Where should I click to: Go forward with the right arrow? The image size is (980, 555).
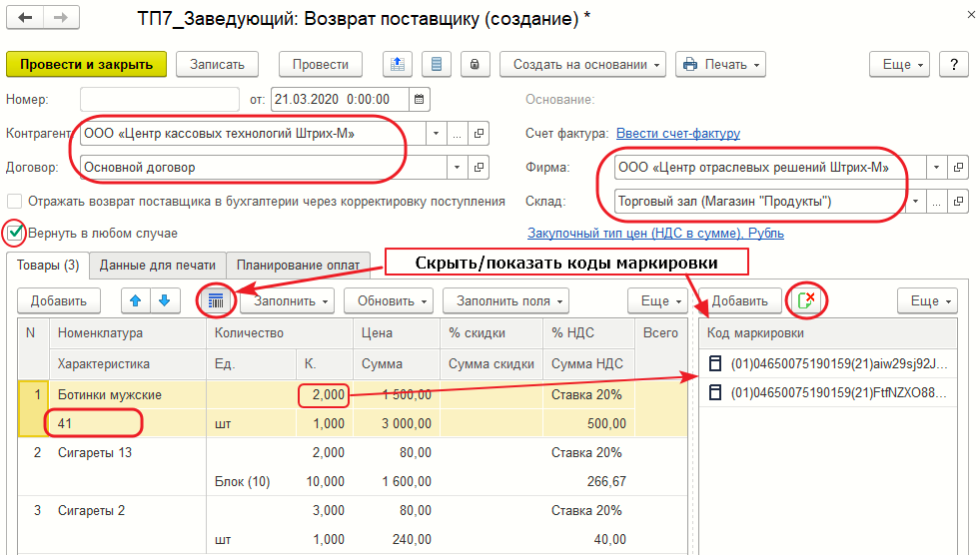point(61,17)
